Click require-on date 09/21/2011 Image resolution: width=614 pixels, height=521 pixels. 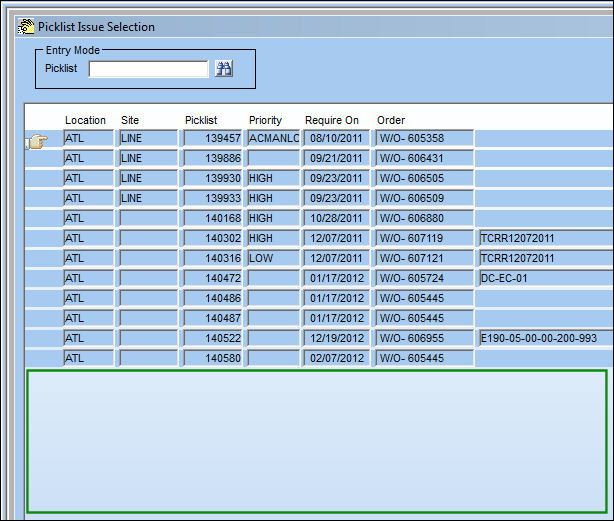pyautogui.click(x=336, y=158)
